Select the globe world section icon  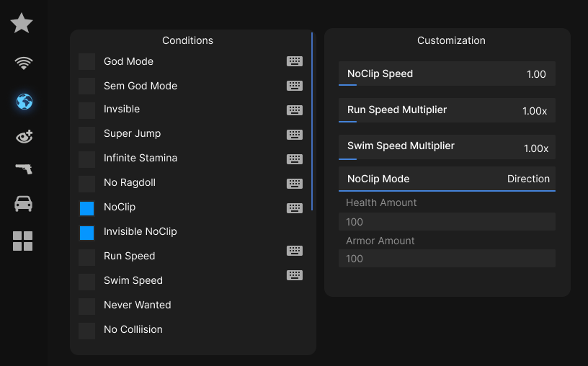(x=24, y=102)
